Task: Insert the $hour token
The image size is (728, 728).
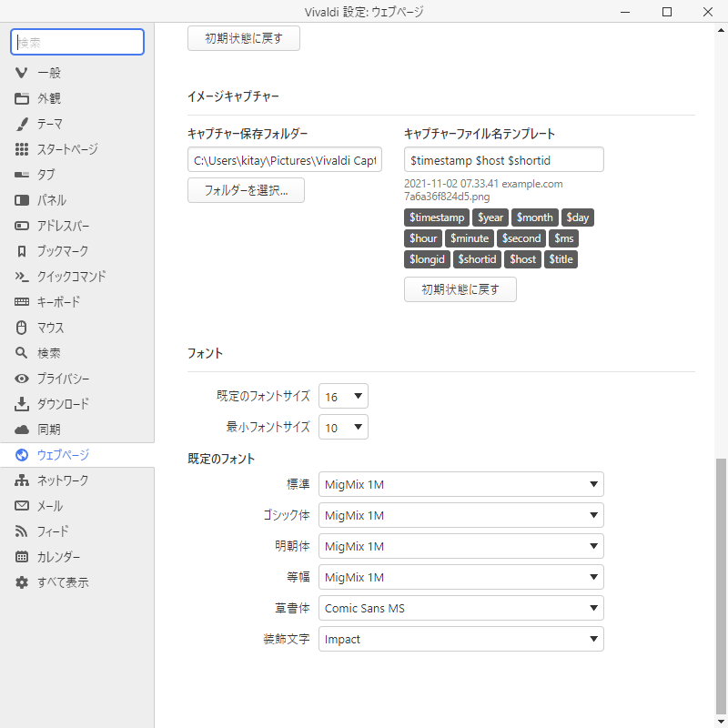Action: click(423, 238)
